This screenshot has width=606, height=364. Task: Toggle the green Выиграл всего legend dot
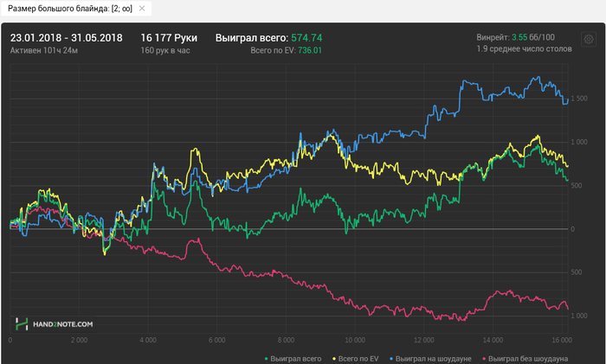click(265, 358)
